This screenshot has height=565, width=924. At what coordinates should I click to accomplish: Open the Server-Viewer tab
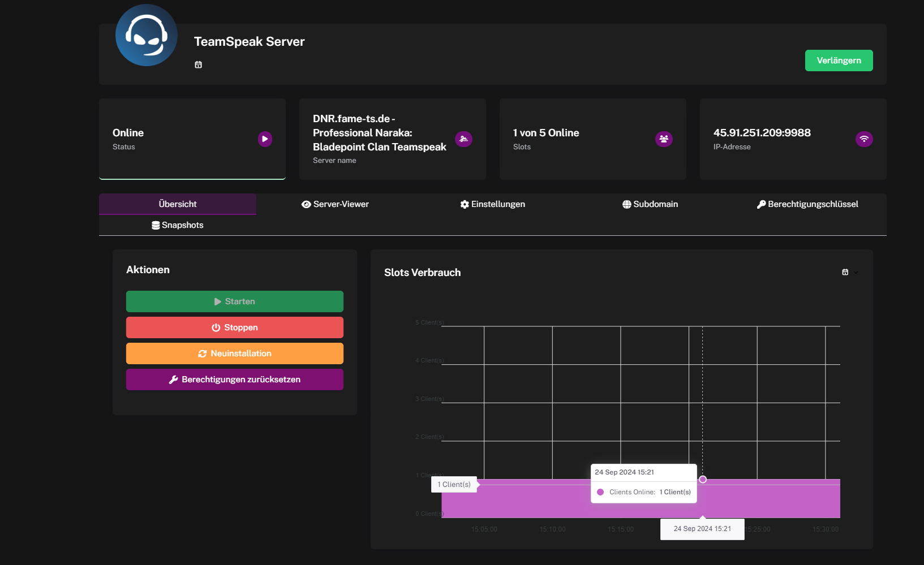(335, 204)
